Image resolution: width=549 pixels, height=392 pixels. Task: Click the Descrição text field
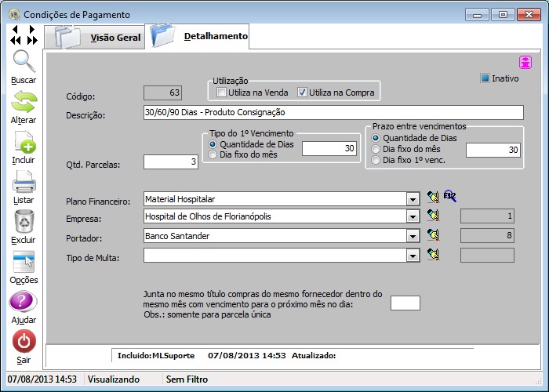[x=333, y=113]
